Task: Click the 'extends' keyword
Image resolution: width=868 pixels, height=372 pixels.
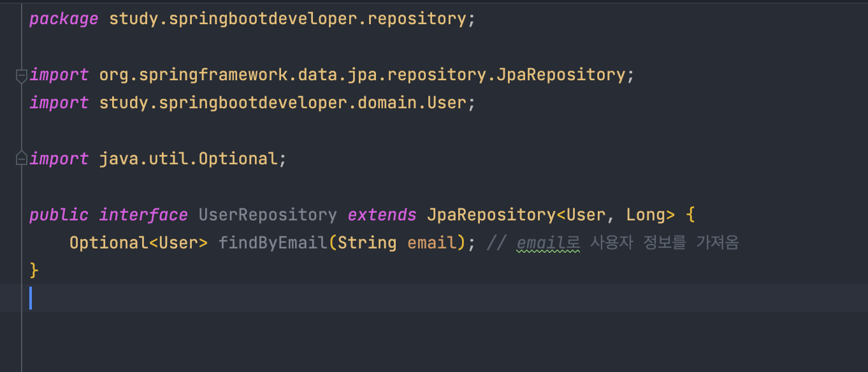Action: tap(382, 215)
